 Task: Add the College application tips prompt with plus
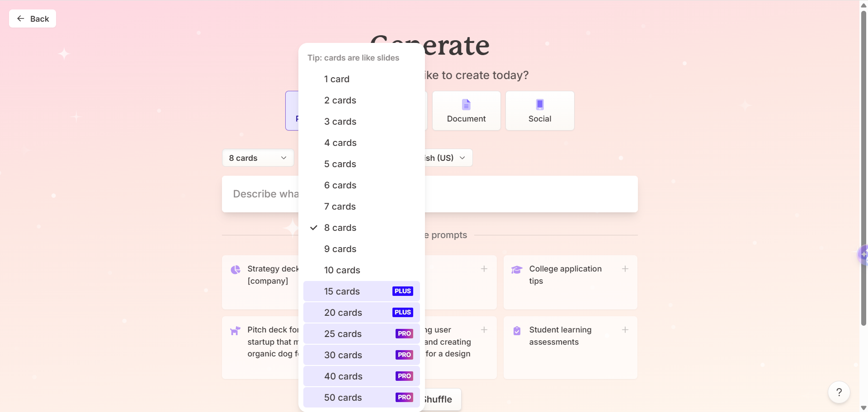625,269
